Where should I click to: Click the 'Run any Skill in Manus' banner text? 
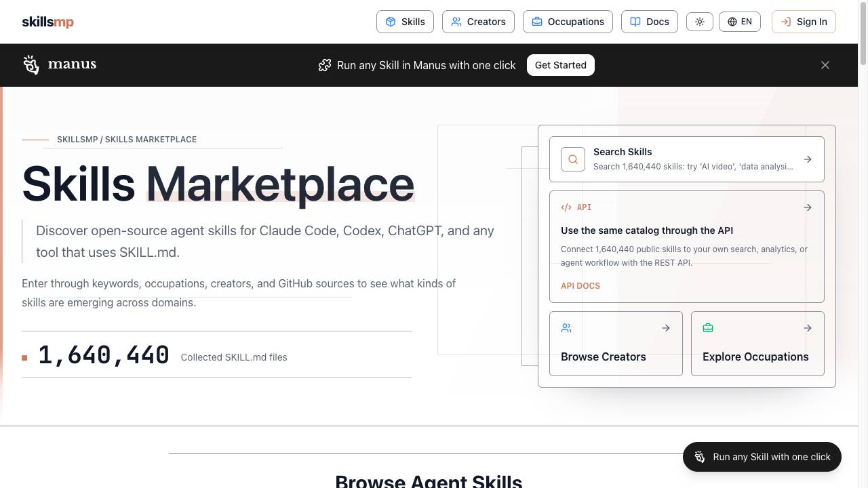pos(427,65)
